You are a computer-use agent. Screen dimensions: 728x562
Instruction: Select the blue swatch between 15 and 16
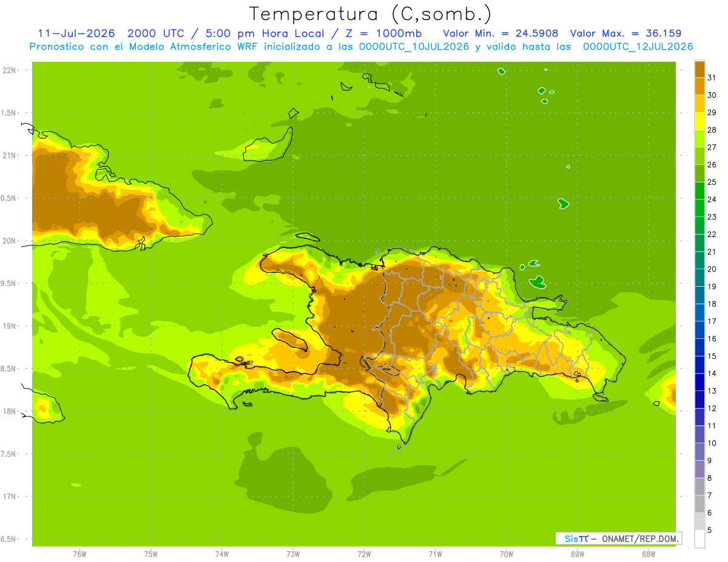[699, 347]
